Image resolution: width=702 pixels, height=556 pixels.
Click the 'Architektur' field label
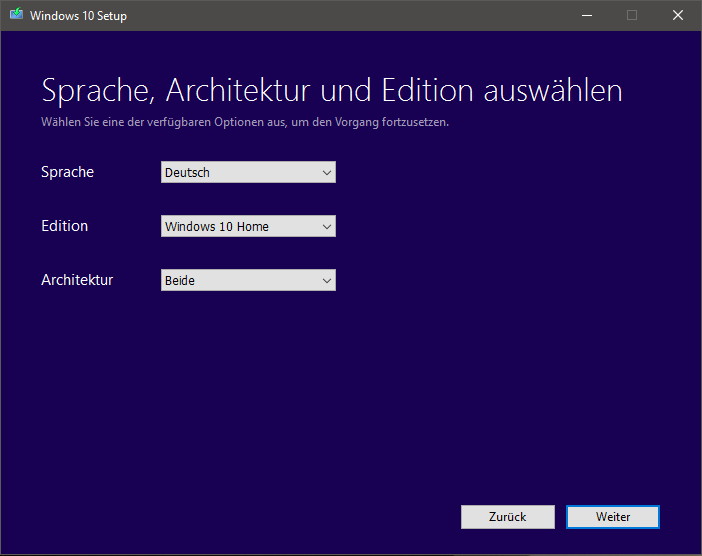coord(77,280)
